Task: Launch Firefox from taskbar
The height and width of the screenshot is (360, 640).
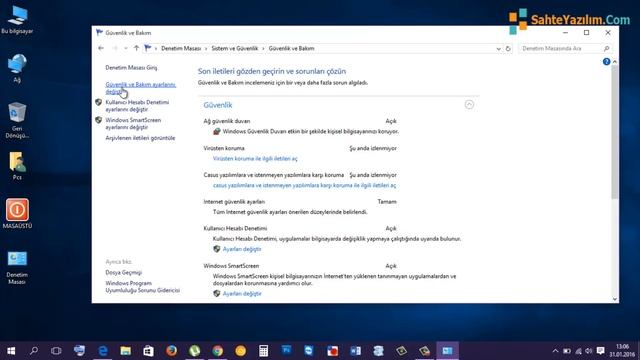Action: 171,351
